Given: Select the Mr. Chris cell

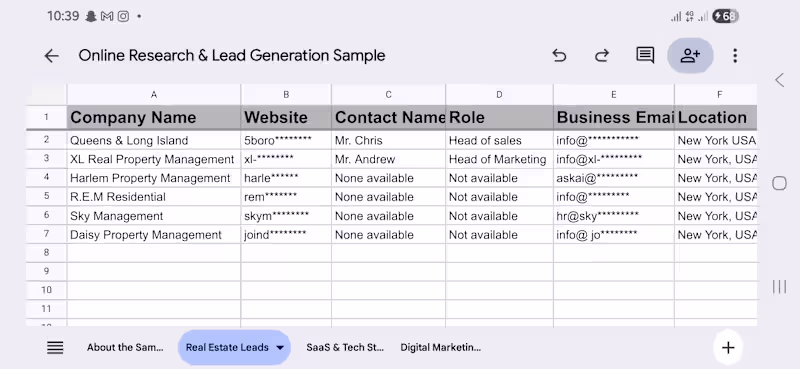Looking at the screenshot, I should click(x=388, y=140).
